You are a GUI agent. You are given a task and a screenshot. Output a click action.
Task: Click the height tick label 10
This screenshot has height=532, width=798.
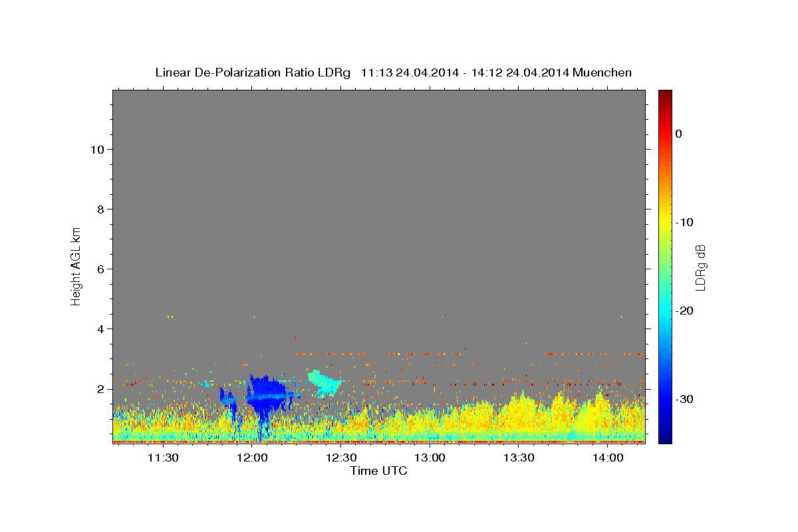click(x=96, y=150)
